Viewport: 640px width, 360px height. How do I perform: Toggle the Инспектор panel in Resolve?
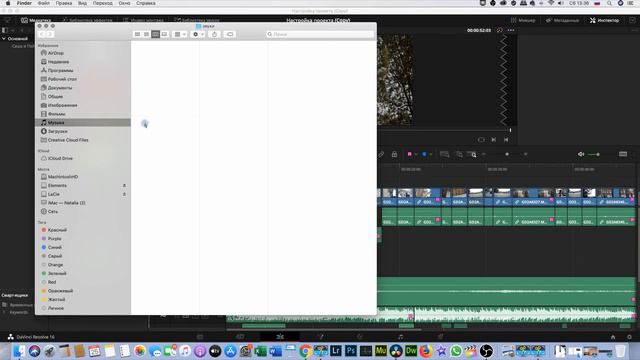604,20
